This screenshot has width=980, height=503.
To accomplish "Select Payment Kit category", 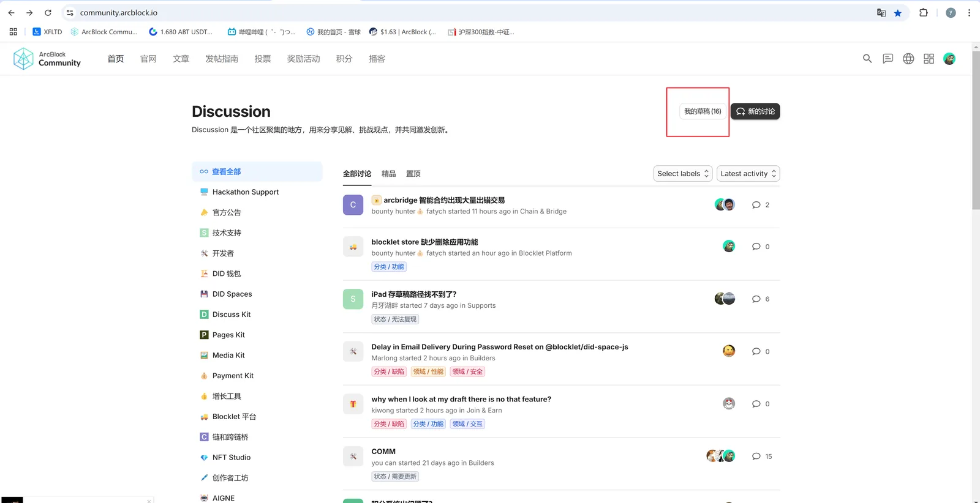I will click(257, 376).
